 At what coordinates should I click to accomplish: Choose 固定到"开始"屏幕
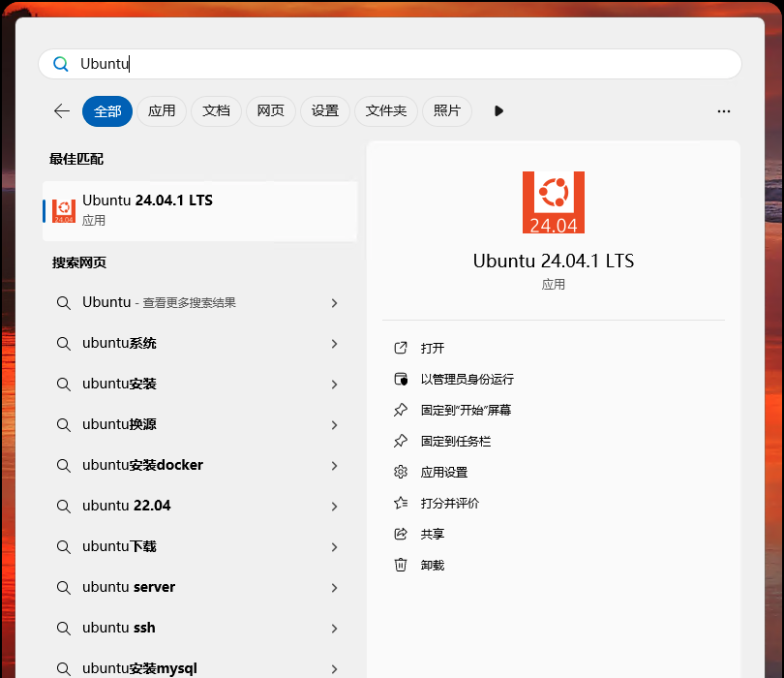(x=466, y=411)
